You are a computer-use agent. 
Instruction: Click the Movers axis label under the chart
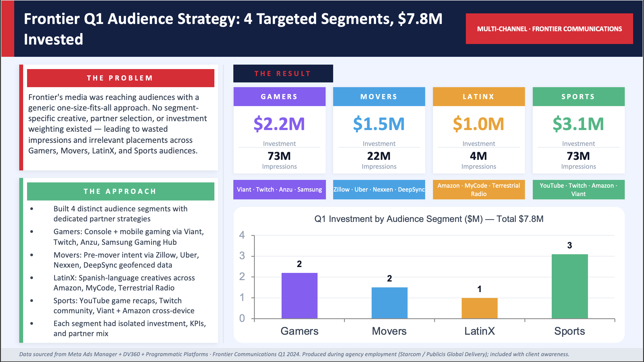pyautogui.click(x=389, y=331)
